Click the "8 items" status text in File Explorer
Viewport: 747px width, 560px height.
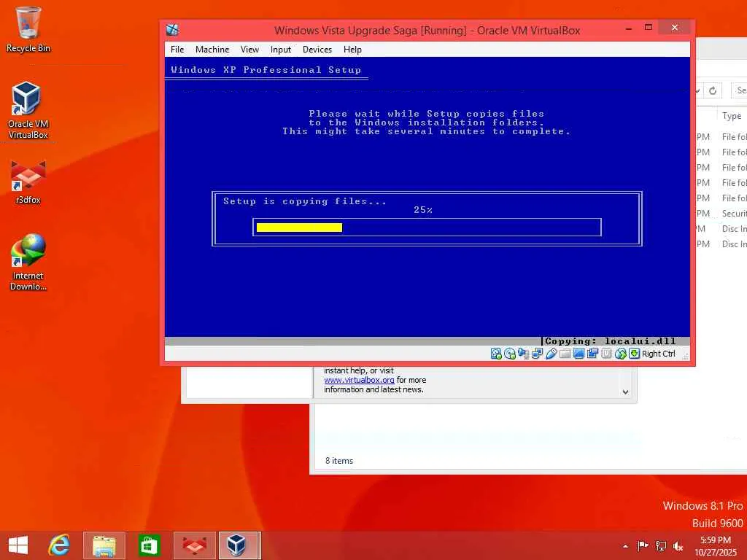pyautogui.click(x=339, y=461)
